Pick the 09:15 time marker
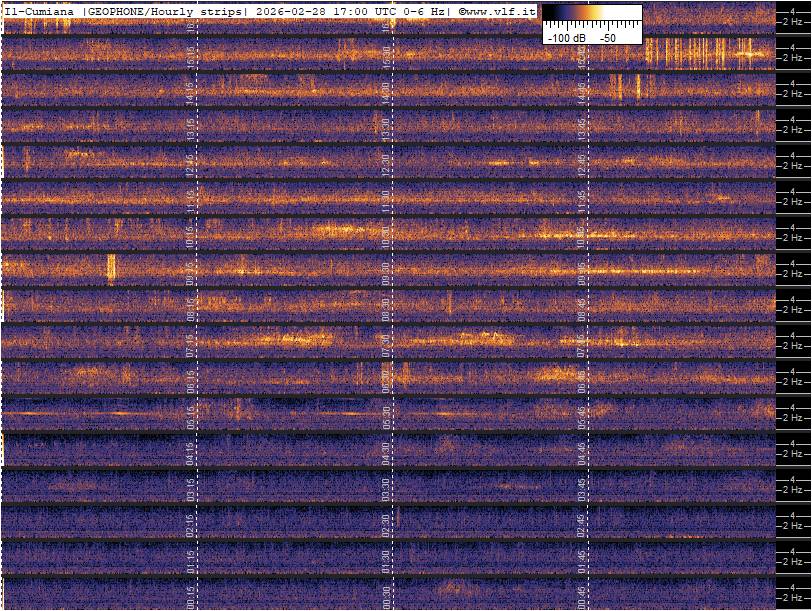This screenshot has width=812, height=611. [192, 270]
